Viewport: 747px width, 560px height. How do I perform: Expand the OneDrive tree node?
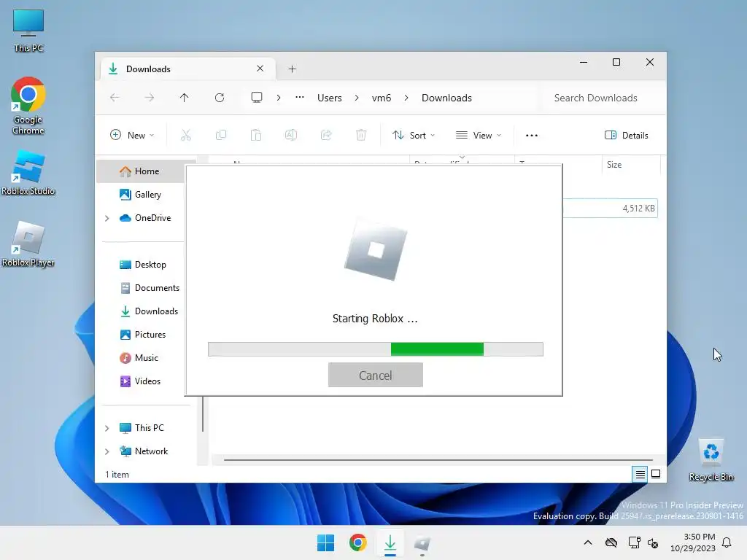click(x=107, y=218)
